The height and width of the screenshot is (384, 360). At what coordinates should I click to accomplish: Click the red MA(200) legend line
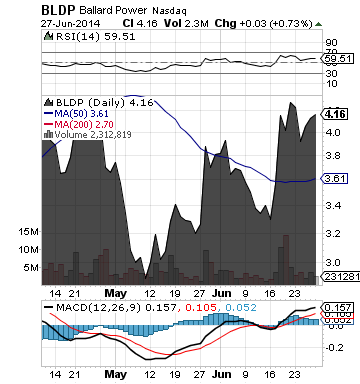(x=49, y=124)
